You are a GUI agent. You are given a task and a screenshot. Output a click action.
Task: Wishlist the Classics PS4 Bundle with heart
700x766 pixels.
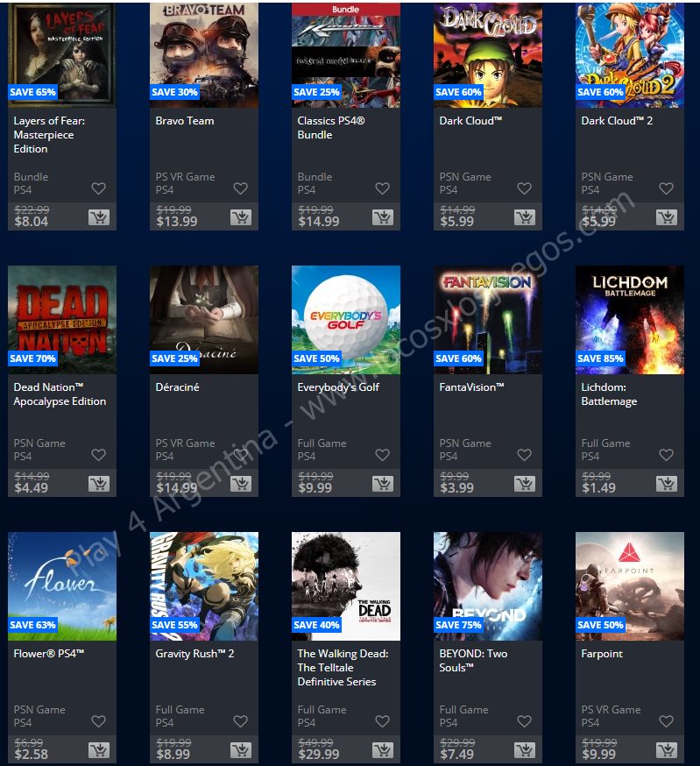pyautogui.click(x=383, y=188)
